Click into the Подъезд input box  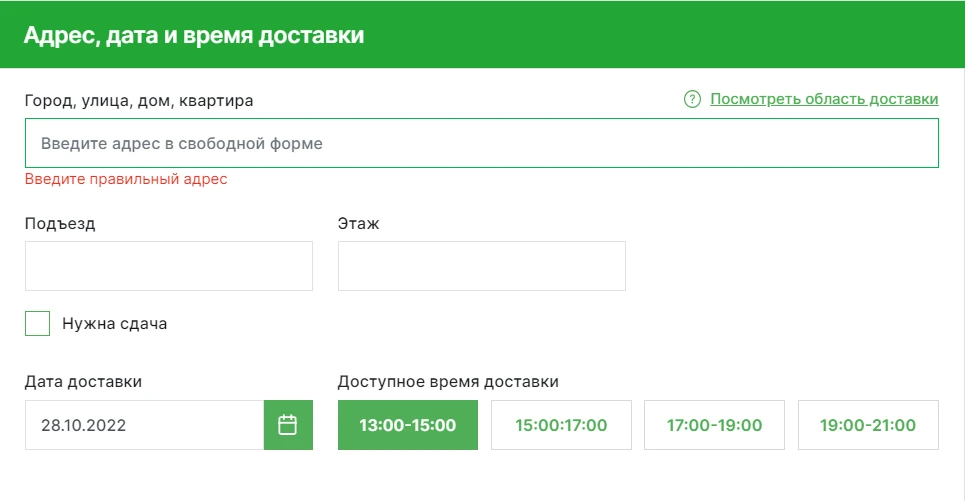click(x=168, y=266)
